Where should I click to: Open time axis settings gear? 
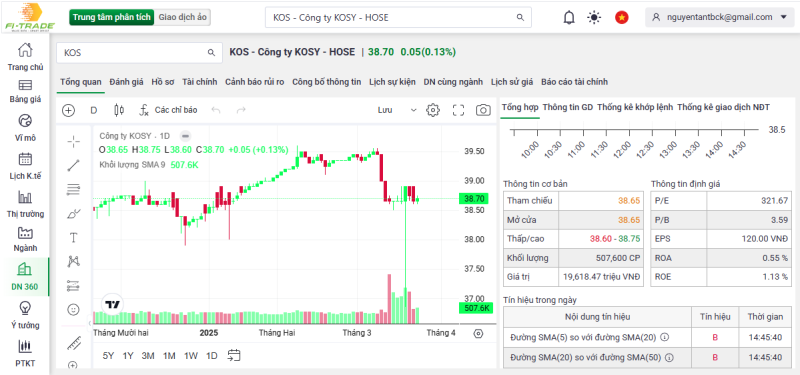478,334
